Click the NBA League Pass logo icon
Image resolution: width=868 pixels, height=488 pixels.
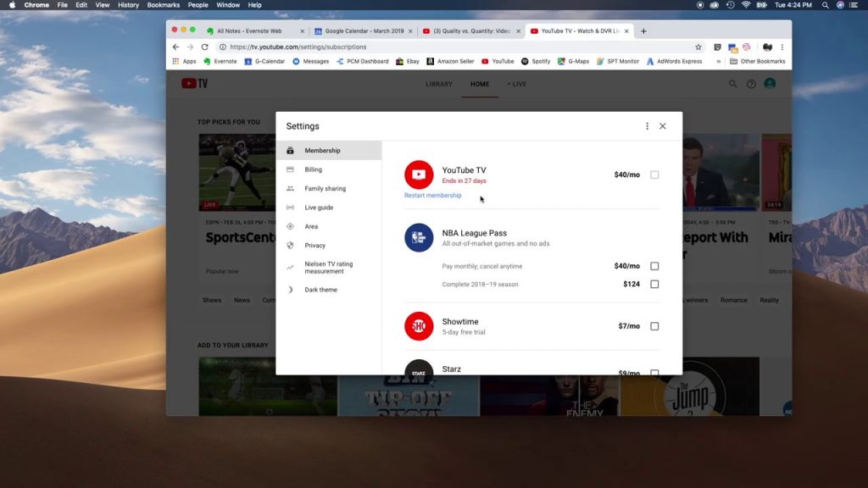419,238
